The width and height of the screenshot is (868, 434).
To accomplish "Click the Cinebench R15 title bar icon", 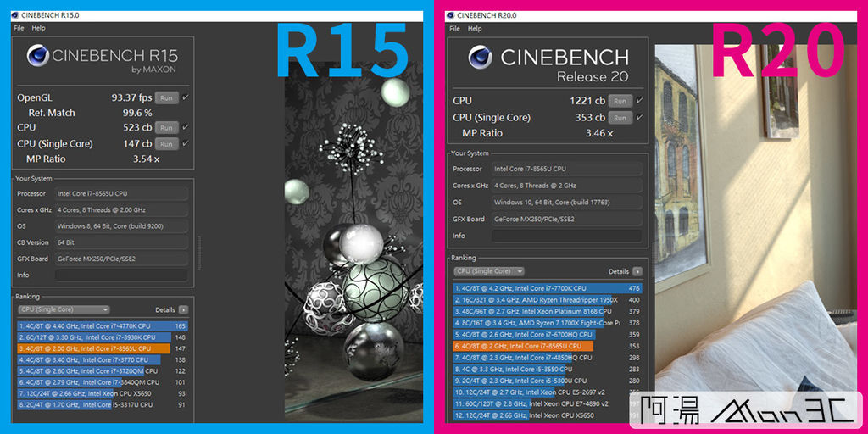I will (x=15, y=15).
